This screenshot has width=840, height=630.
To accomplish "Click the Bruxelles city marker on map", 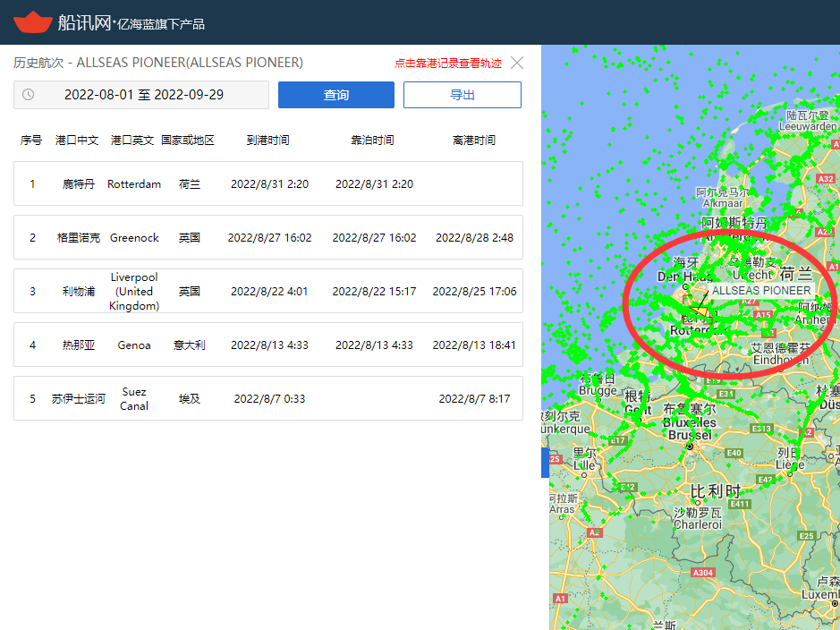I will [690, 445].
